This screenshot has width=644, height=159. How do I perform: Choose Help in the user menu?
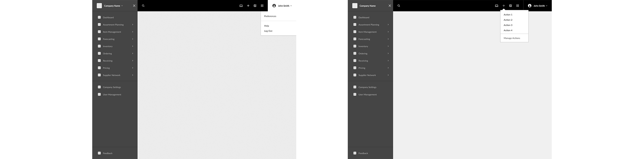pos(266,26)
